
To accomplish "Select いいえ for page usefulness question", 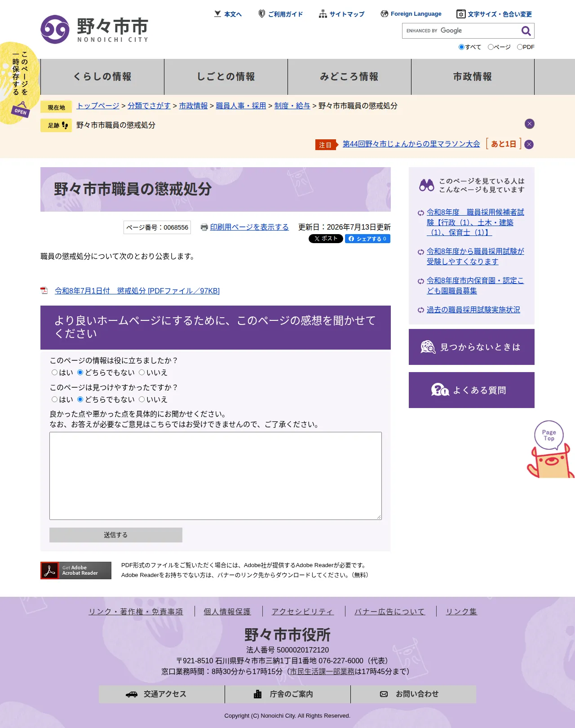I will pyautogui.click(x=142, y=372).
